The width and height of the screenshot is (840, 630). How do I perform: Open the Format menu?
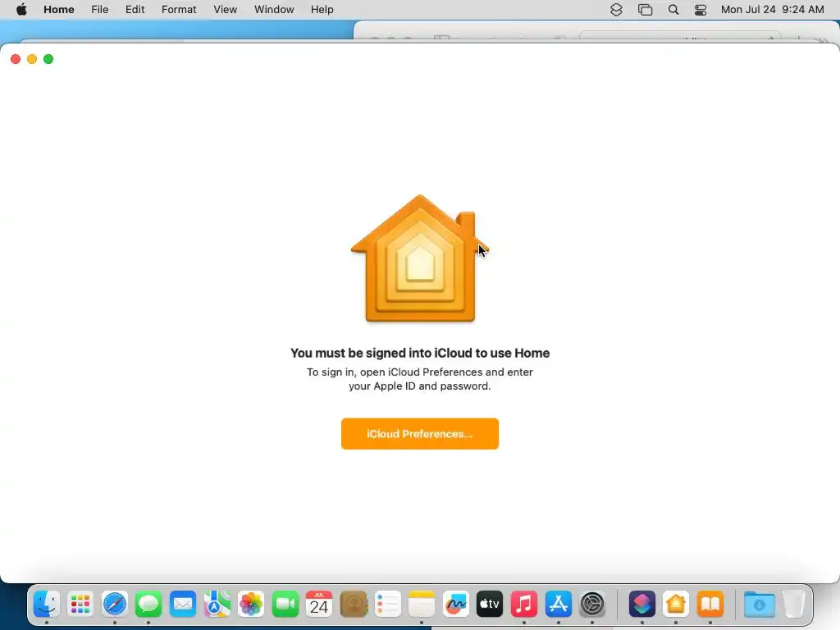[179, 10]
